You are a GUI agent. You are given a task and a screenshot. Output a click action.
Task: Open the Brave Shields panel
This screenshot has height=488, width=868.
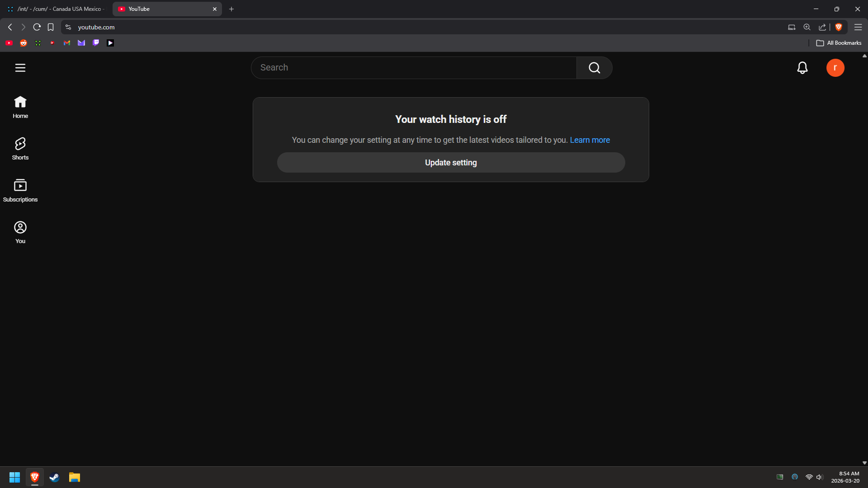point(839,27)
